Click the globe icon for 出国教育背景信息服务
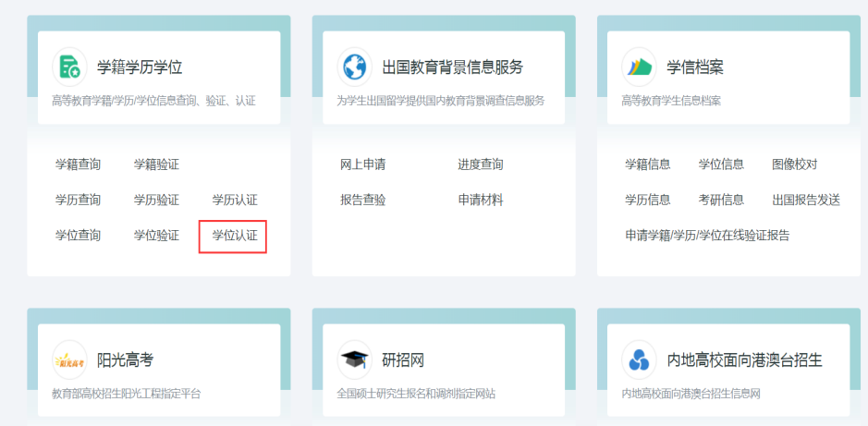 354,67
